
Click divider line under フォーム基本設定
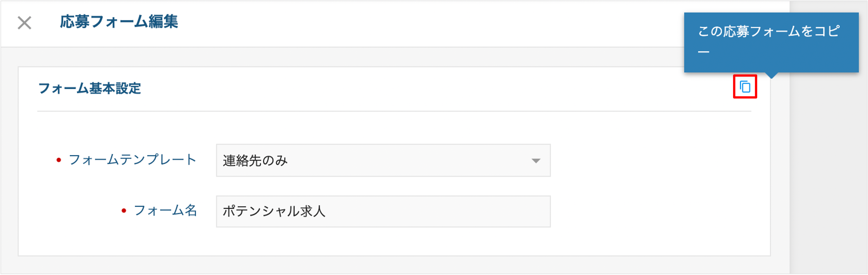click(x=394, y=111)
